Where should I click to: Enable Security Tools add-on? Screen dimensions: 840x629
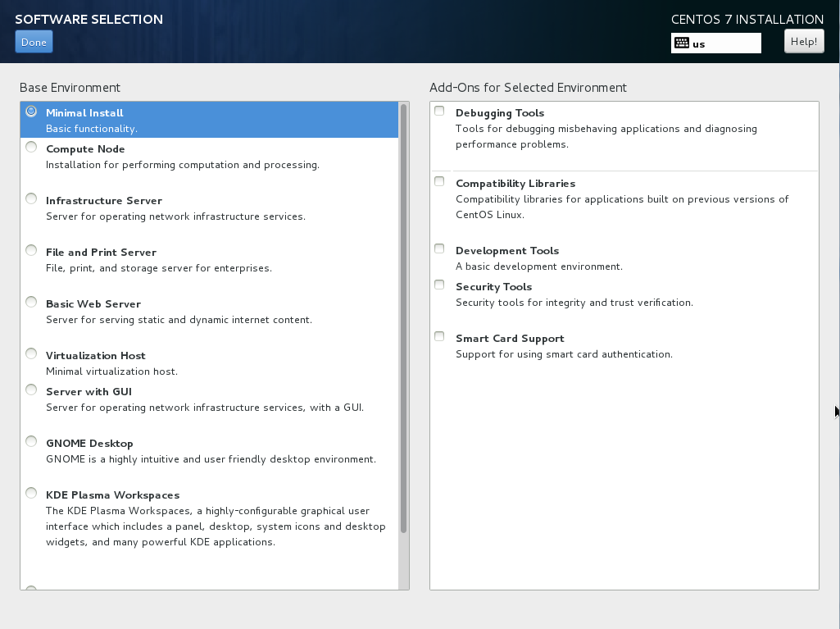click(440, 285)
